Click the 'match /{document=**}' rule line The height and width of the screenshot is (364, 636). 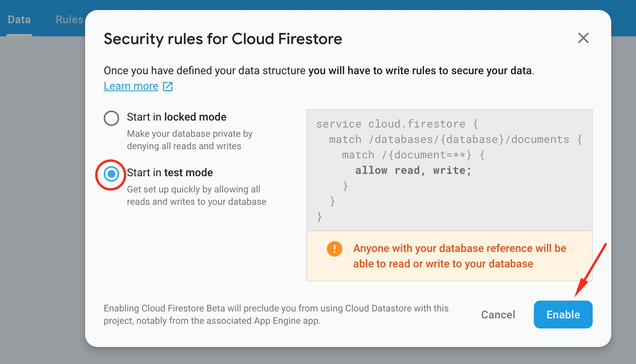413,155
